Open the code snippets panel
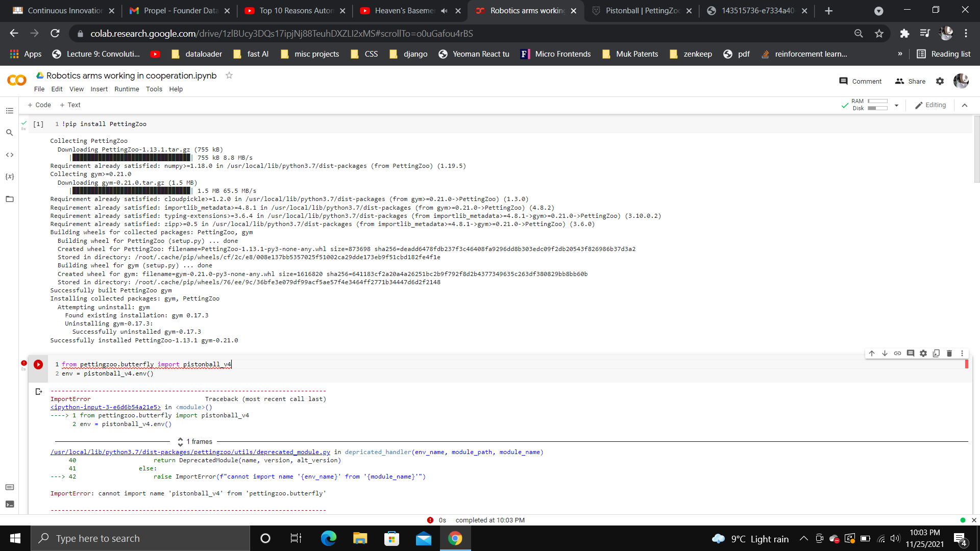Screen dimensions: 980x551 pos(9,155)
